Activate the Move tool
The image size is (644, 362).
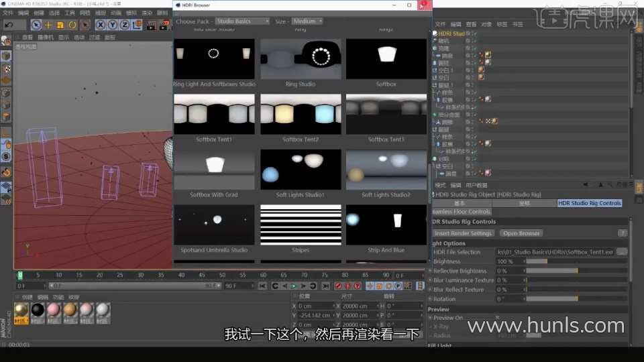tap(48, 25)
